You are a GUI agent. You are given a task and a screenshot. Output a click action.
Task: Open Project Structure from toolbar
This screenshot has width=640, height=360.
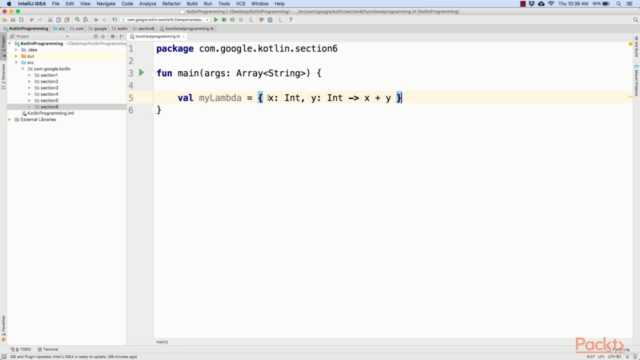270,20
